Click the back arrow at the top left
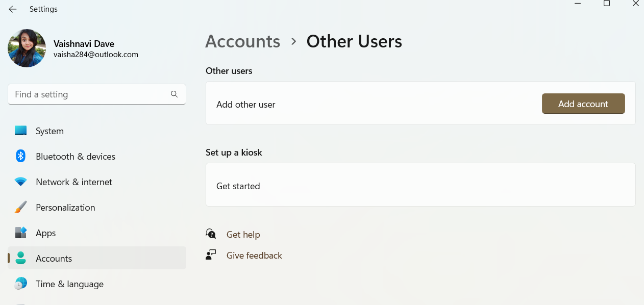 coord(12,9)
